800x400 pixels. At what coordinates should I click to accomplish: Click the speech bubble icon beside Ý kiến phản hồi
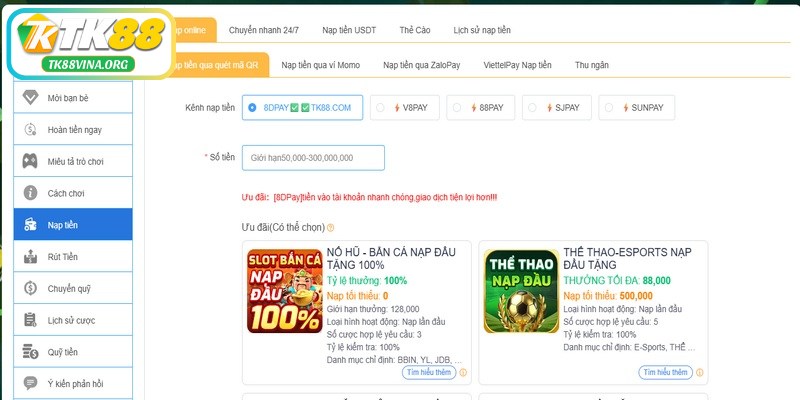(31, 383)
